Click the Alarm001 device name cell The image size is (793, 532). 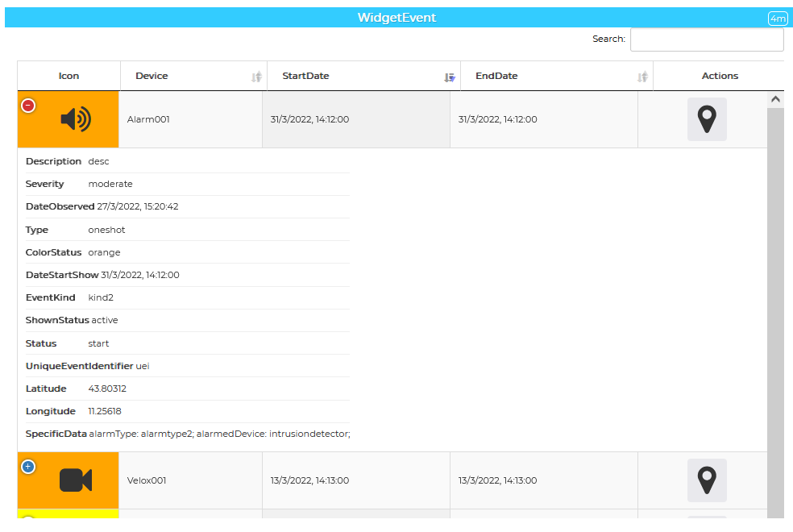pyautogui.click(x=148, y=119)
